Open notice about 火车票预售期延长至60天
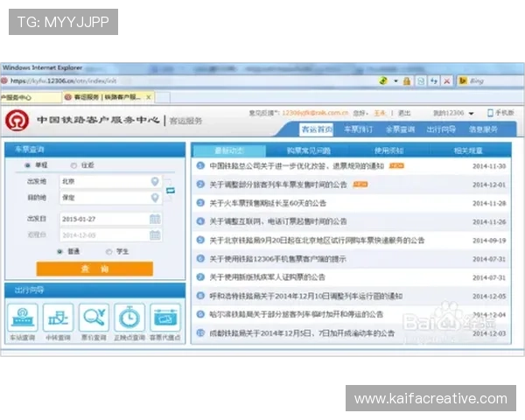This screenshot has height=420, width=525. pos(268,203)
